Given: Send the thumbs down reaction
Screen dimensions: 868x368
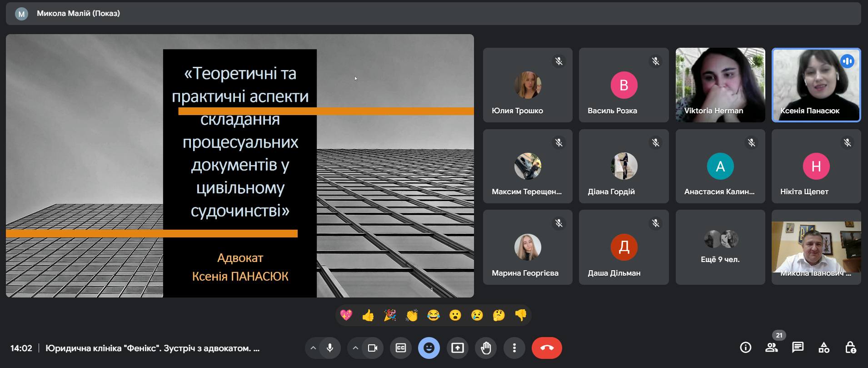Looking at the screenshot, I should (x=521, y=315).
